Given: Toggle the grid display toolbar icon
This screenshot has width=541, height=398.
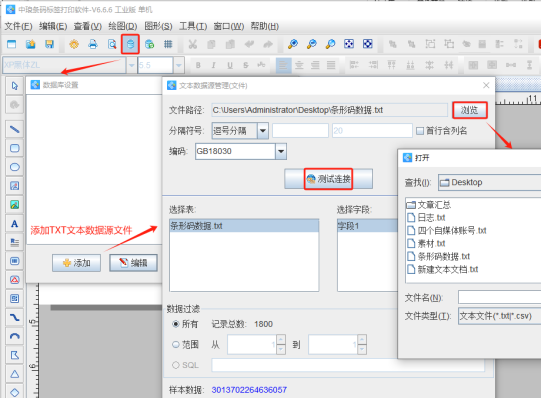Looking at the screenshot, I should tap(168, 44).
